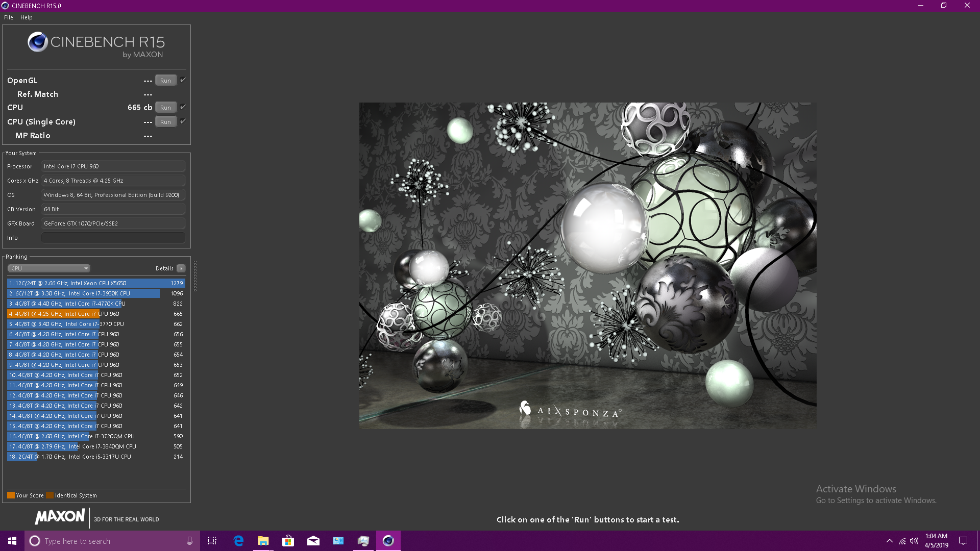The image size is (980, 551).
Task: Click Cinebench icon in taskbar
Action: point(388,541)
